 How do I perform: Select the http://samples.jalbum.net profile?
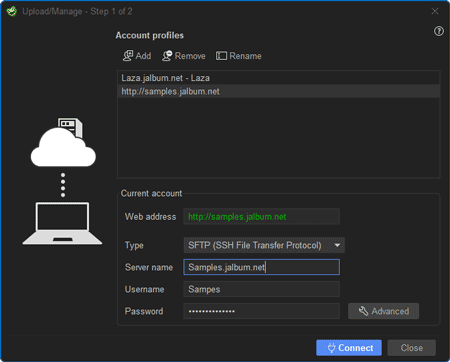[279, 91]
